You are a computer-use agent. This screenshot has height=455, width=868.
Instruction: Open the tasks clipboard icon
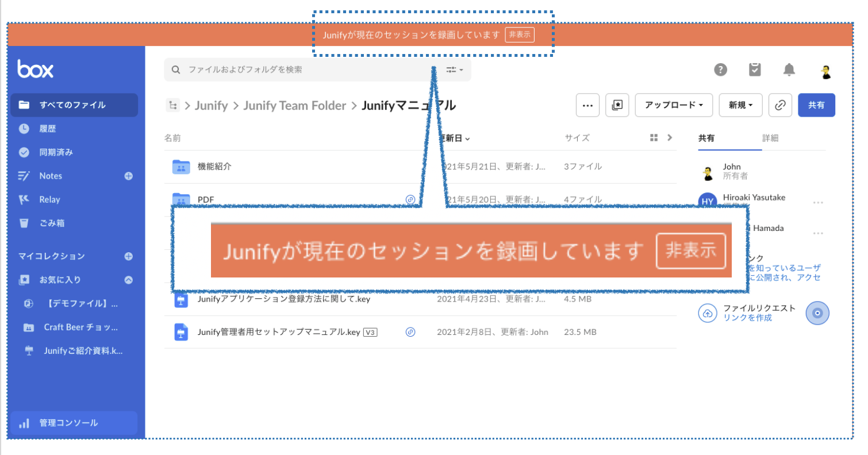pyautogui.click(x=755, y=70)
